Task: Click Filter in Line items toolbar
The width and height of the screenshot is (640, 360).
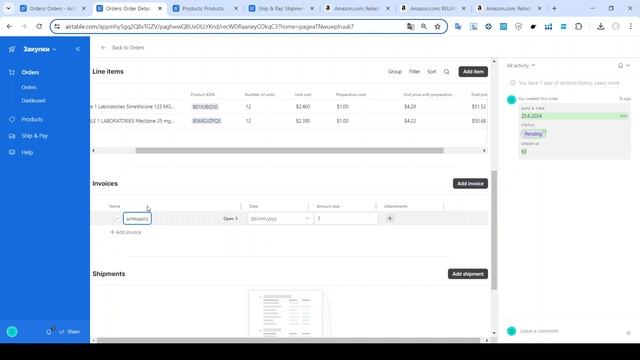Action: 414,72
